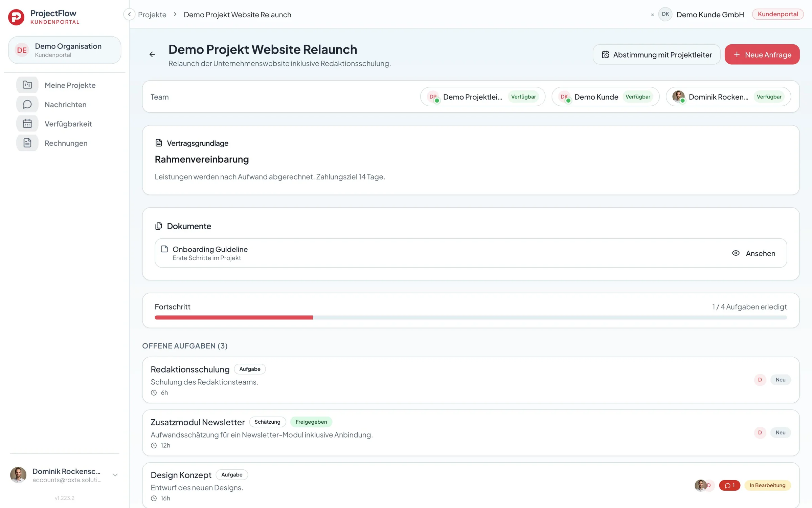This screenshot has width=812, height=508.
Task: Open Verfügbarkeit calendar icon
Action: click(x=27, y=124)
